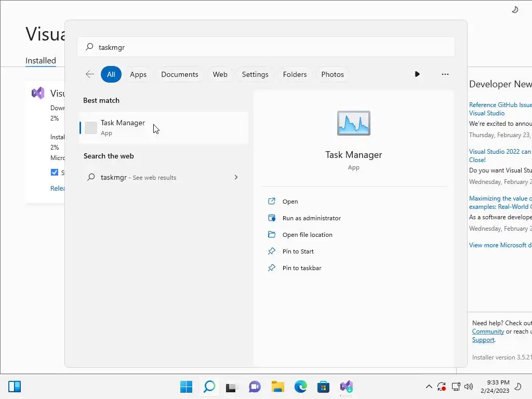Open the Community help link
532x399 pixels.
[x=488, y=331]
